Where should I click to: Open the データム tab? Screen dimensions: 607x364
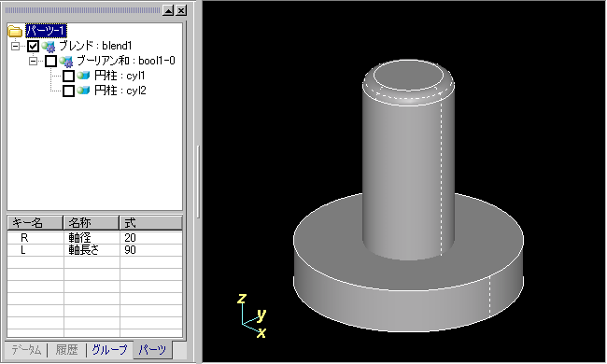click(x=26, y=350)
